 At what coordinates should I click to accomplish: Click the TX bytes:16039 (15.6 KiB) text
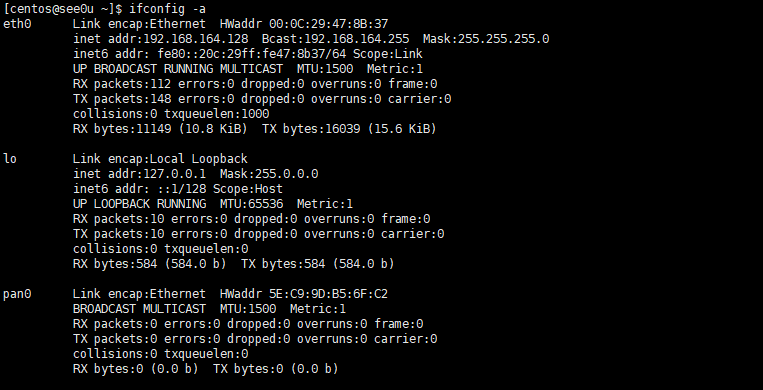(x=349, y=129)
